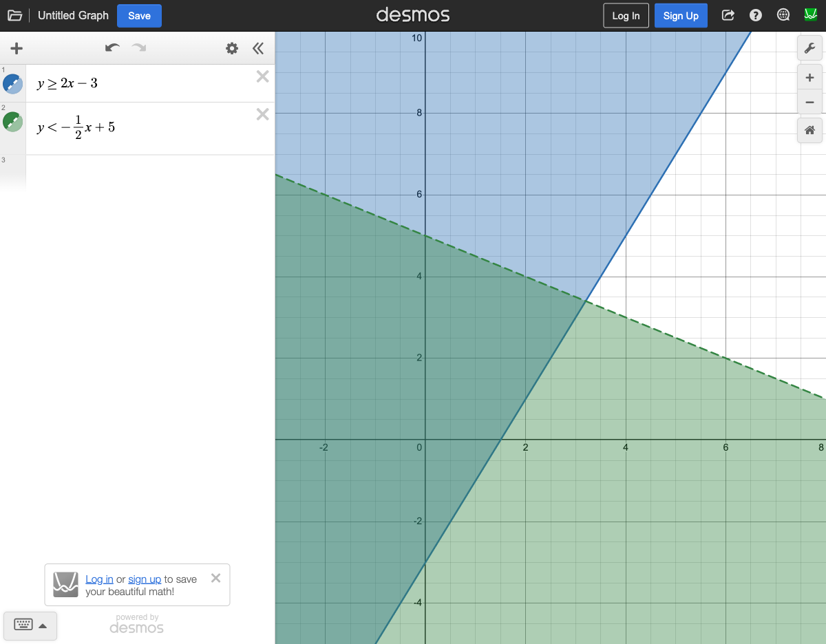Toggle visibility of the green inequality
Screen dimensions: 826x644
pyautogui.click(x=13, y=122)
